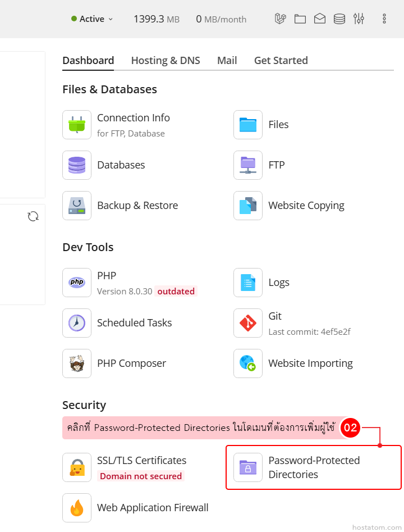Image resolution: width=404 pixels, height=532 pixels.
Task: Click the Web Application Firewall flame icon
Action: click(77, 508)
